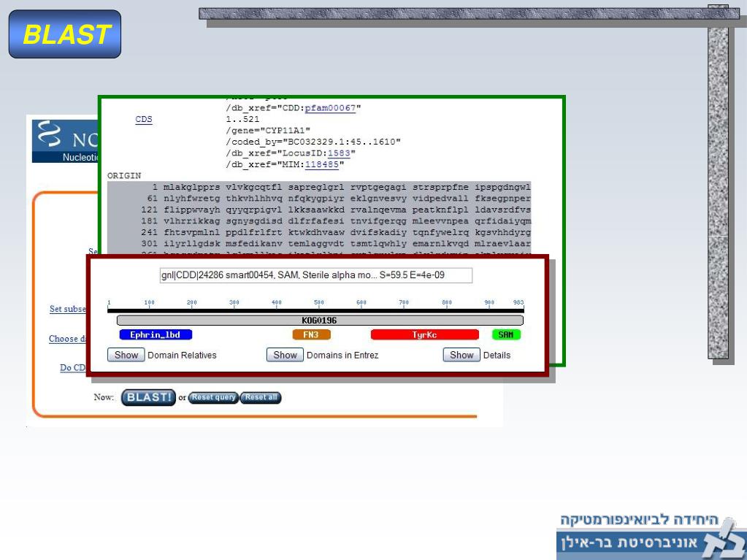Show Domains in Entrez button
Viewport: 747px width, 560px height.
285,356
